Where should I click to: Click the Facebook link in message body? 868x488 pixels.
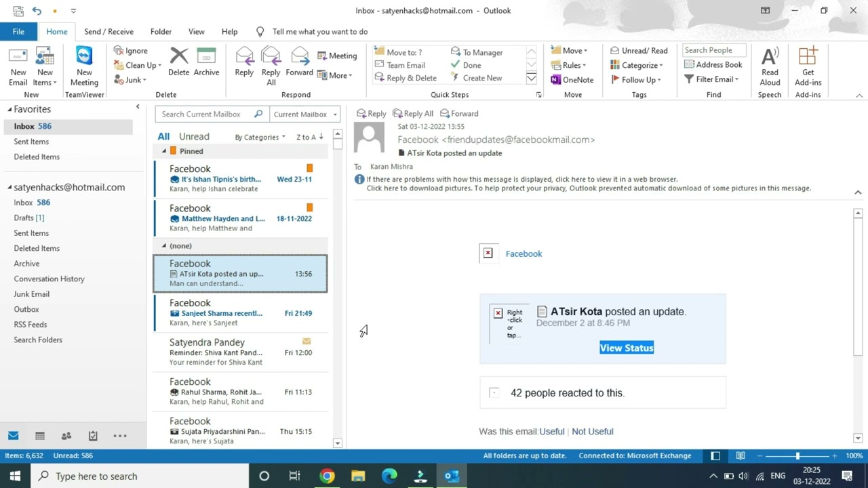[524, 253]
